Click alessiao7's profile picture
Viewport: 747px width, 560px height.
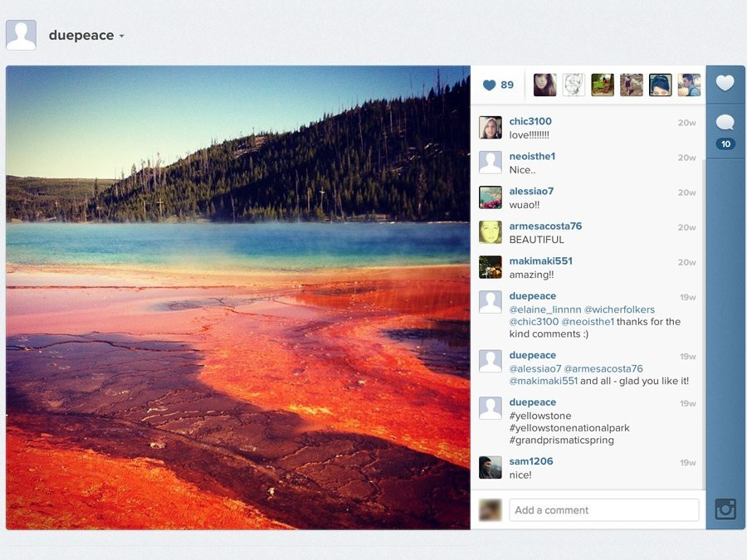pos(491,197)
